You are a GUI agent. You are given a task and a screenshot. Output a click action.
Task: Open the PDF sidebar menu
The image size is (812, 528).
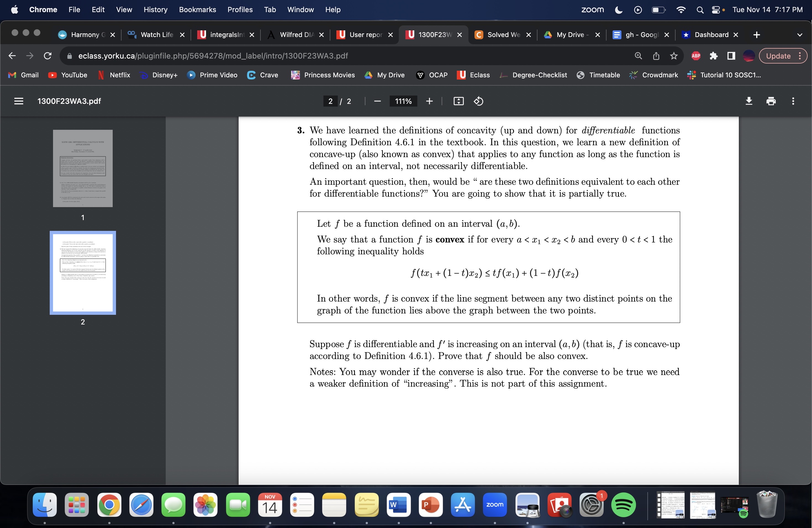pos(19,101)
